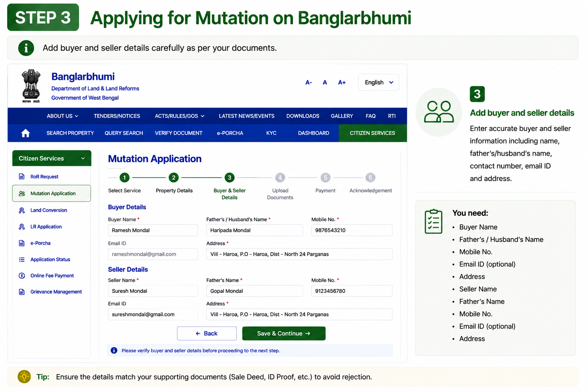
Task: Click step 6 Acknowledgement circle
Action: point(370,178)
